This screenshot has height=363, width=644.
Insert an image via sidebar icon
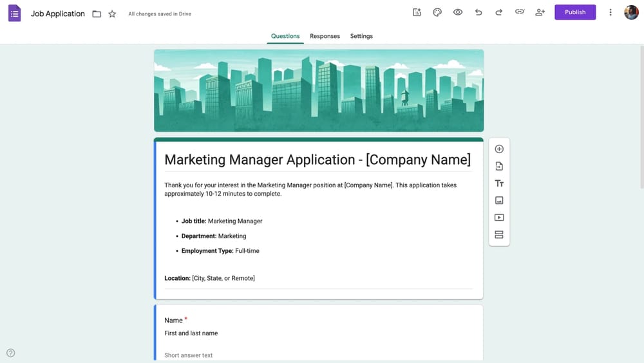[499, 201]
